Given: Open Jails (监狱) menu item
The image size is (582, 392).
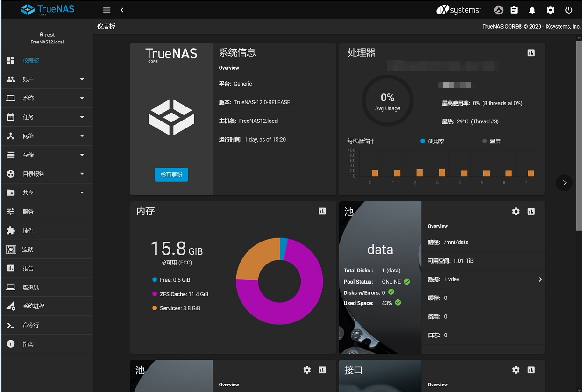Looking at the screenshot, I should (x=47, y=249).
